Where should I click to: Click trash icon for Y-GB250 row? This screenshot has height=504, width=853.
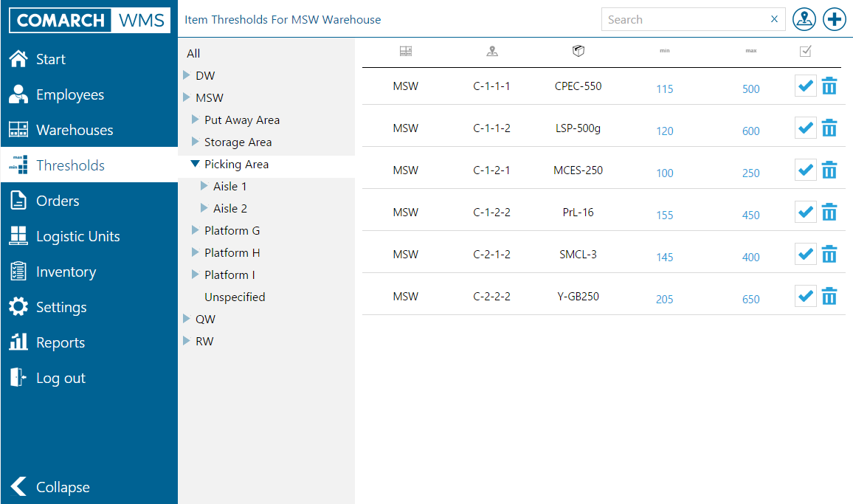point(829,297)
